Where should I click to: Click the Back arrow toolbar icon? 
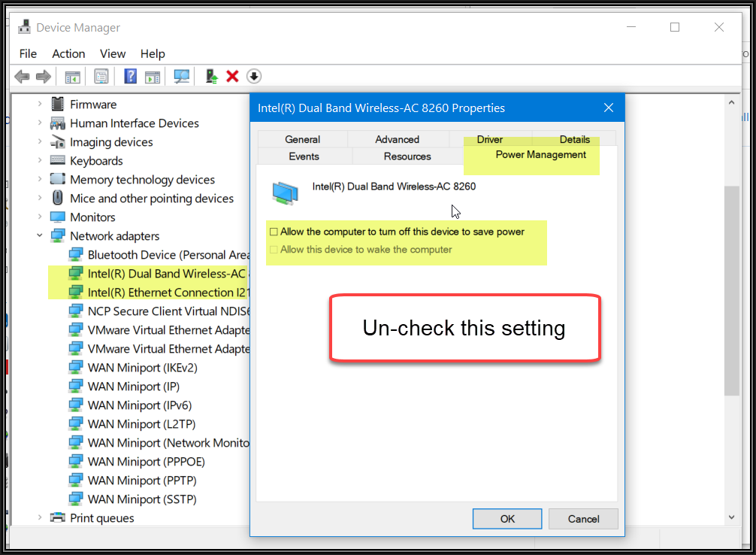tap(23, 76)
